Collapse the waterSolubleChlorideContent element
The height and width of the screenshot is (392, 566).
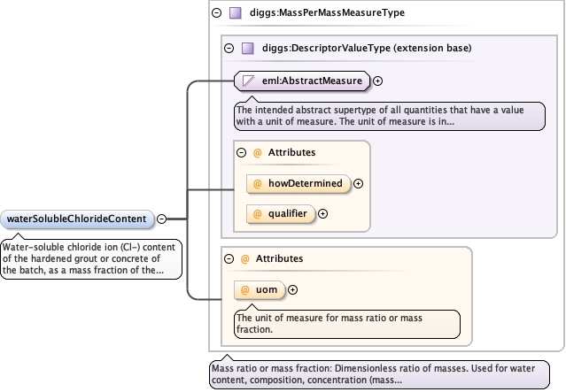click(162, 219)
